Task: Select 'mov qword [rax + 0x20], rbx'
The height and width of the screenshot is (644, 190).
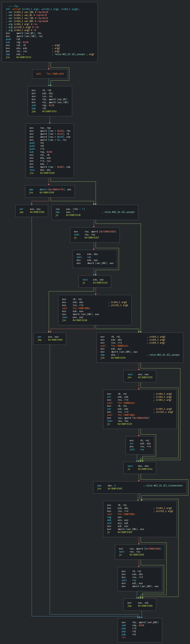Action: point(50,131)
